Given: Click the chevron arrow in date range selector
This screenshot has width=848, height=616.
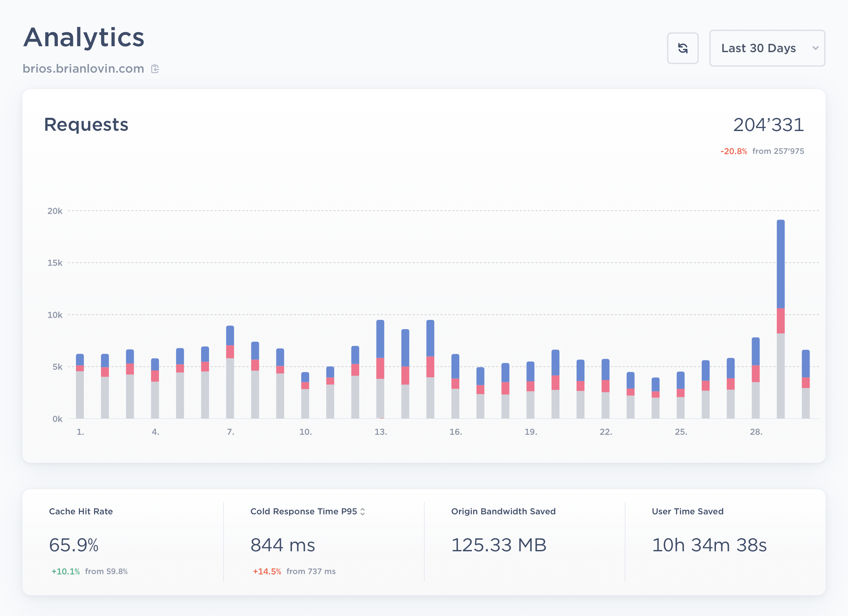Looking at the screenshot, I should pos(815,48).
